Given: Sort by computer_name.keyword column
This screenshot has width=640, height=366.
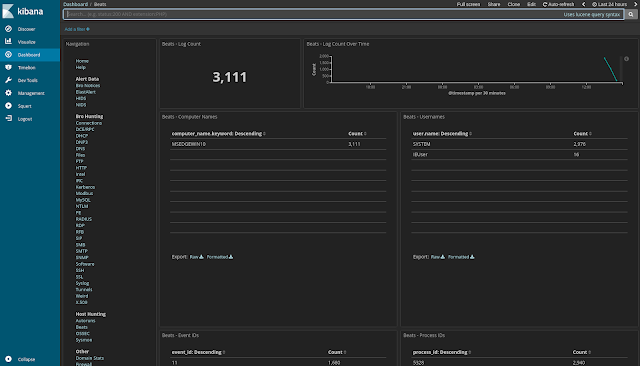Looking at the screenshot, I should (218, 134).
